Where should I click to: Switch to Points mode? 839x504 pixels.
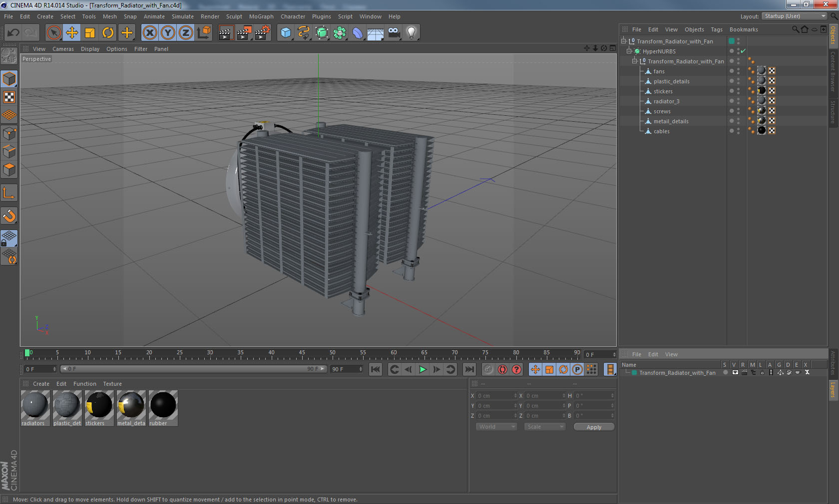tap(9, 133)
